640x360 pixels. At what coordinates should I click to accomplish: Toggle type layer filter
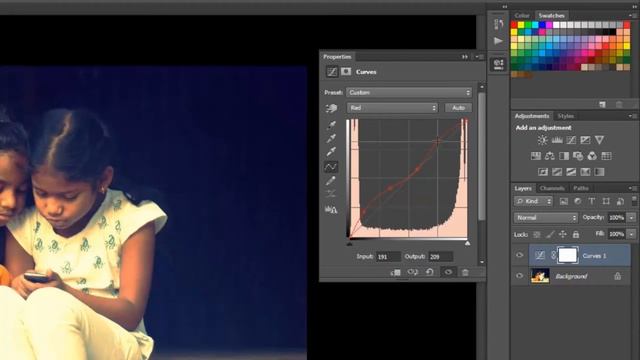click(592, 201)
